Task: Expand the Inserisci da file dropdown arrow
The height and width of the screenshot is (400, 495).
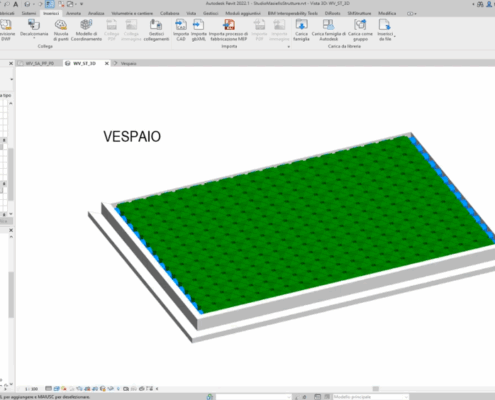Action: click(394, 35)
